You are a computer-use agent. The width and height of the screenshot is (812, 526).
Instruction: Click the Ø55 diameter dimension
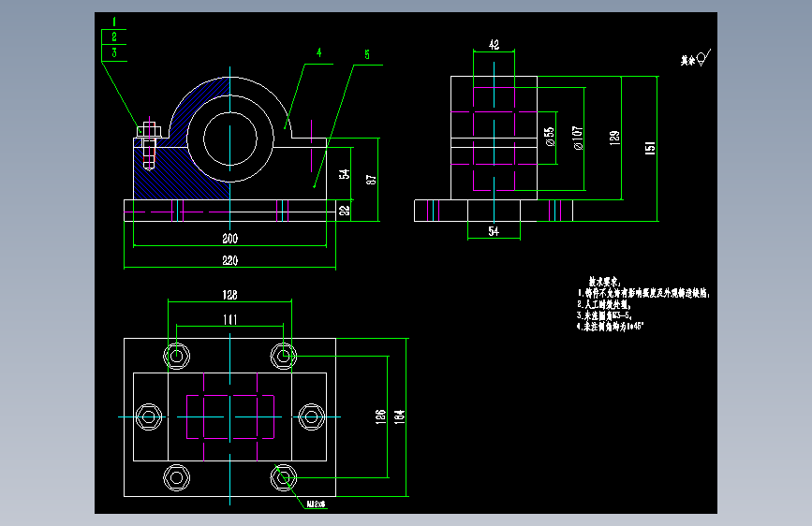550,137
